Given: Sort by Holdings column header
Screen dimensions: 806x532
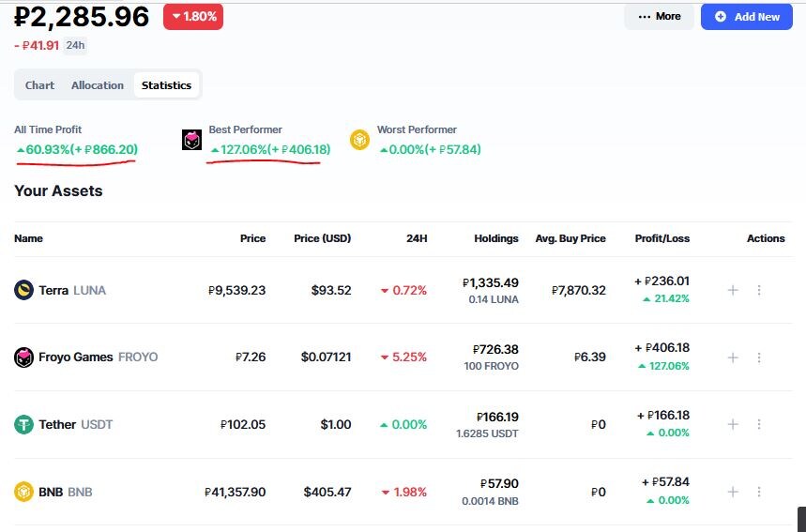Looking at the screenshot, I should pyautogui.click(x=496, y=238).
